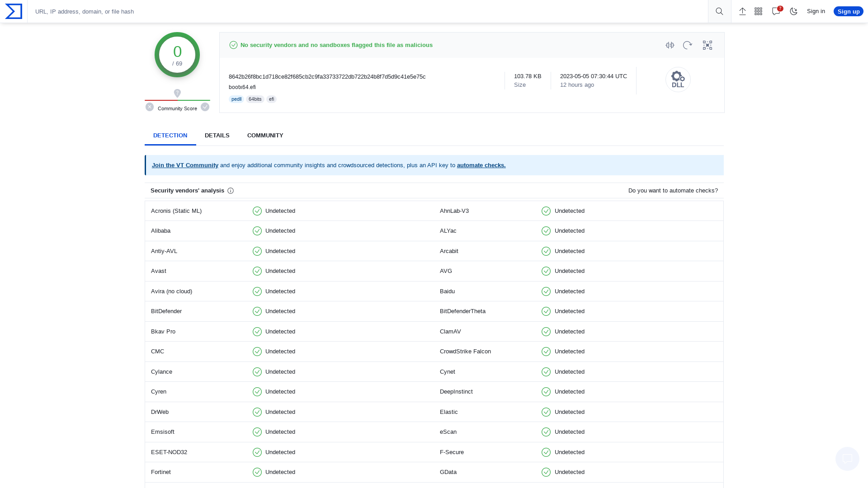Click the 0 / 69 detection score circle
The width and height of the screenshot is (868, 488).
tap(177, 55)
